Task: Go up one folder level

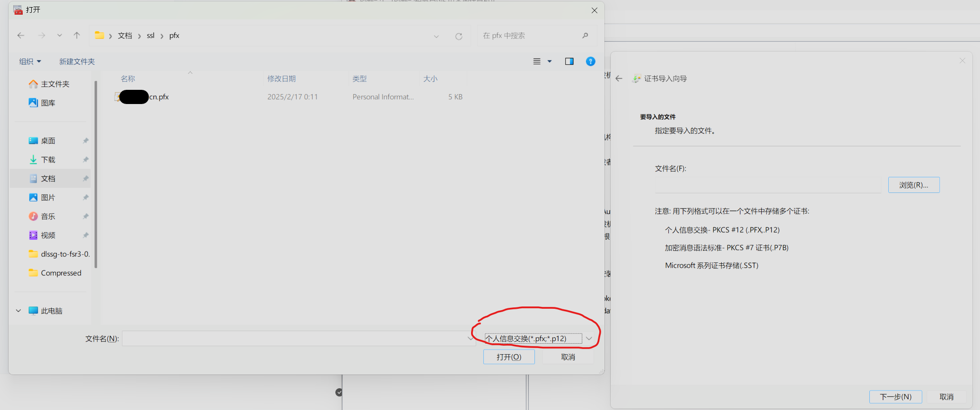Action: (77, 35)
